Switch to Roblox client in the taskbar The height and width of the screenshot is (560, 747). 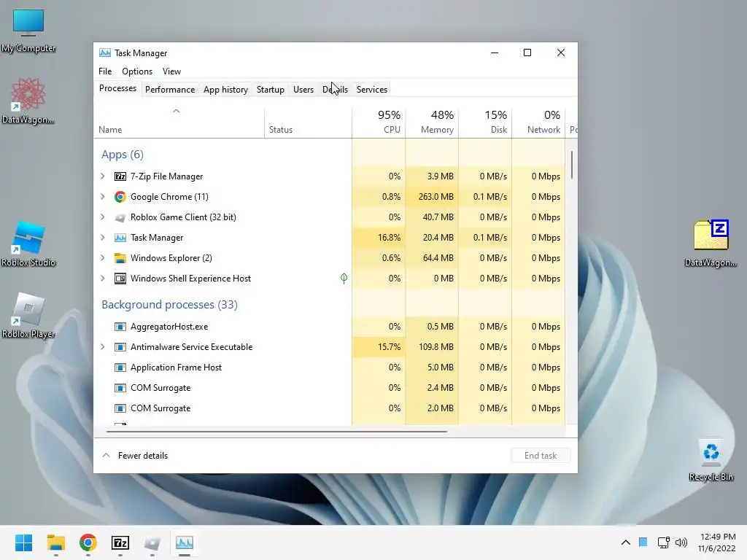[x=152, y=542]
